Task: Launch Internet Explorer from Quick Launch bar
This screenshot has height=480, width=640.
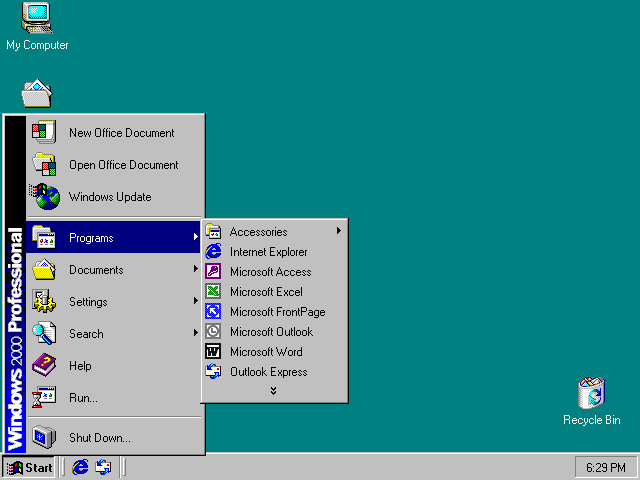Action: [80, 467]
